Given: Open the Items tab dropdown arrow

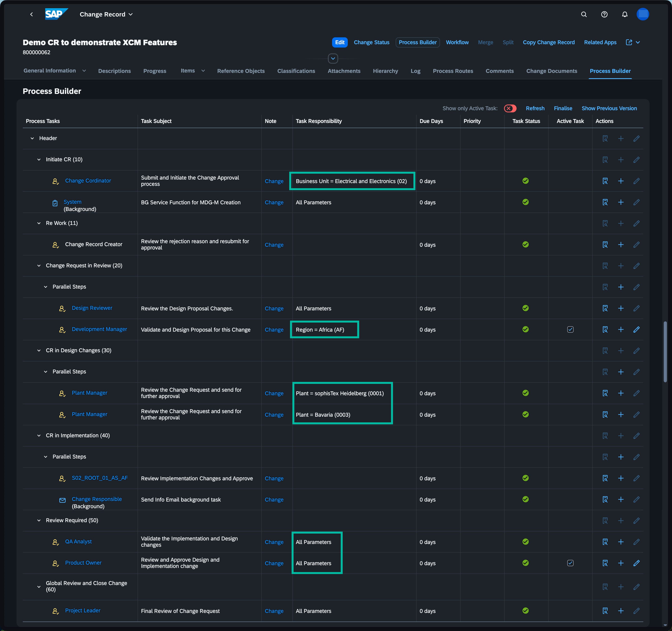Looking at the screenshot, I should (203, 71).
